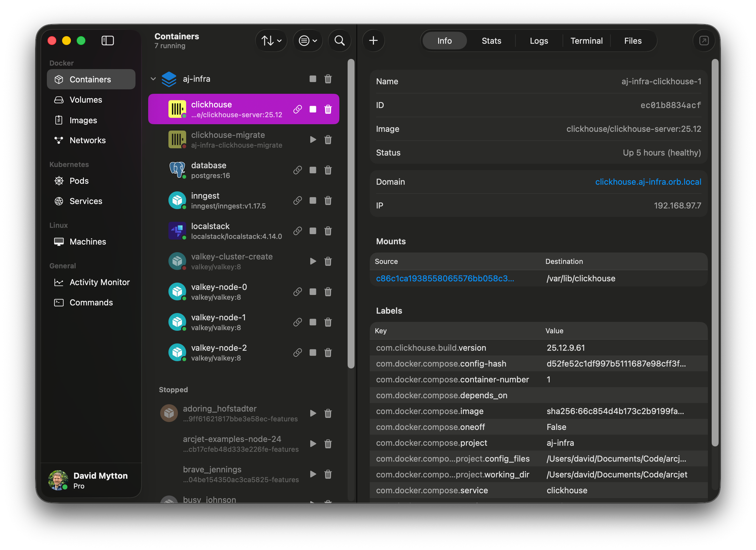Toggle the sidebar visibility icon
The image size is (756, 550).
107,40
